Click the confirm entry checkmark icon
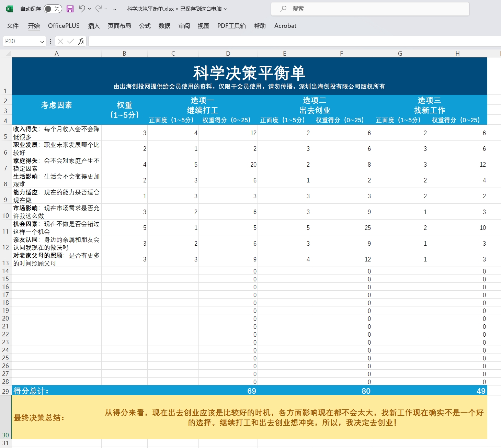 point(71,41)
